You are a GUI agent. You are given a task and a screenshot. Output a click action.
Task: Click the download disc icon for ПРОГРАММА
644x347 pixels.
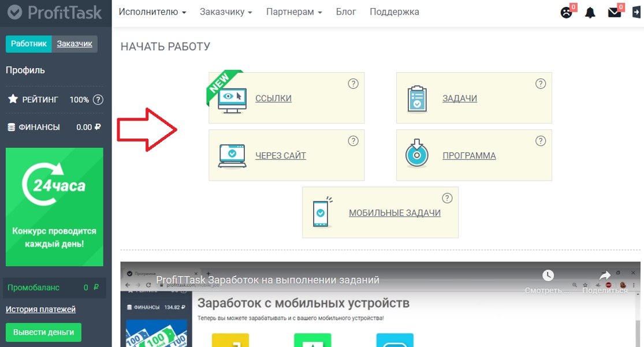[417, 153]
